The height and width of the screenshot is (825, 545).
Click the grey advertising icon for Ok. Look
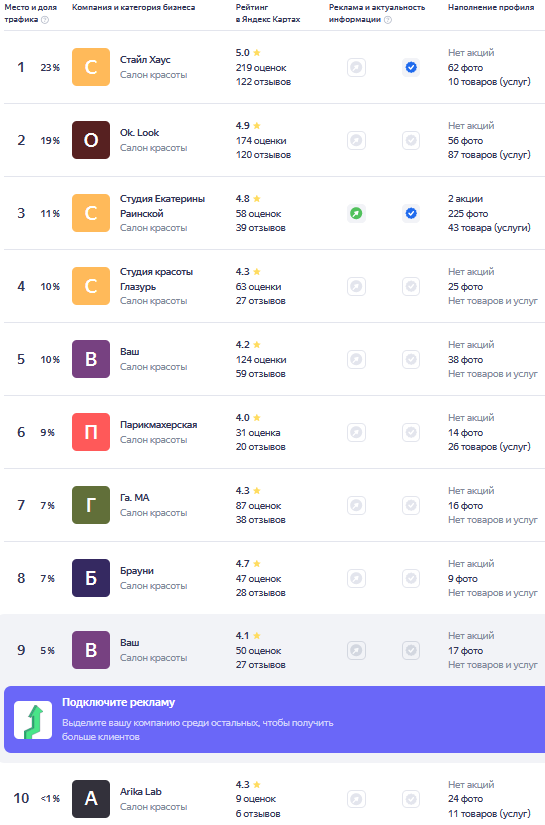coord(356,140)
